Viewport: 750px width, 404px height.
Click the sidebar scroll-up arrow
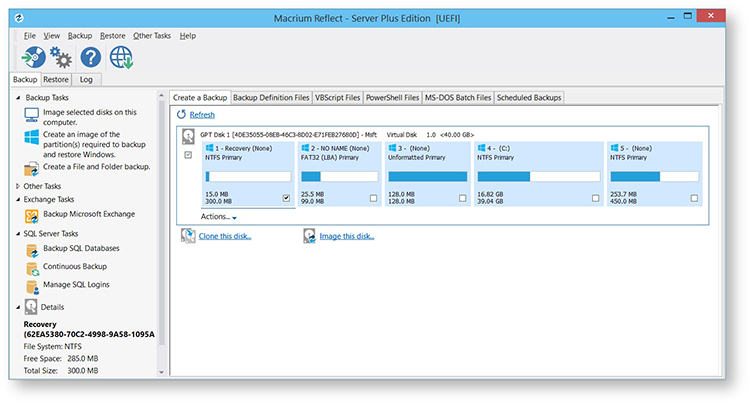point(161,96)
